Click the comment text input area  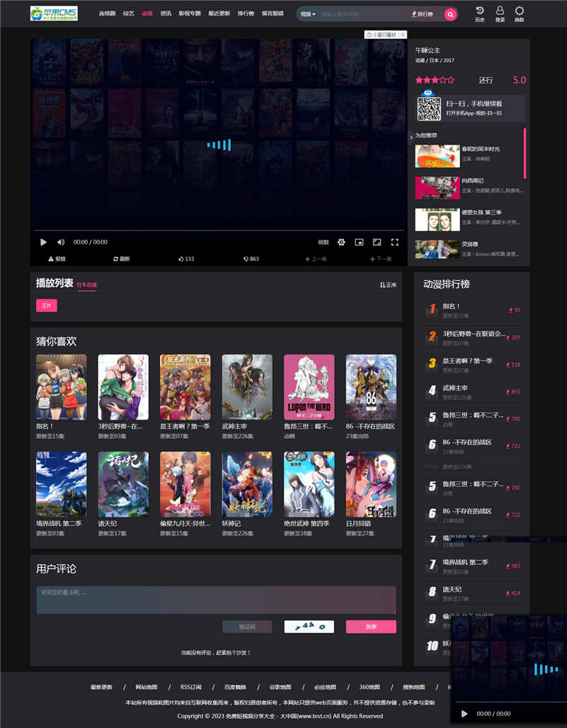point(216,600)
